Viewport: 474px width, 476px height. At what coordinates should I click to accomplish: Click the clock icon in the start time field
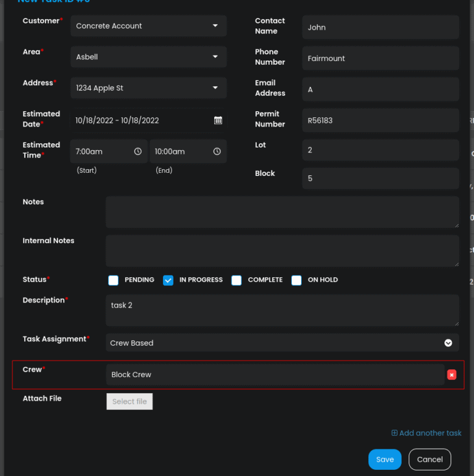click(x=138, y=151)
